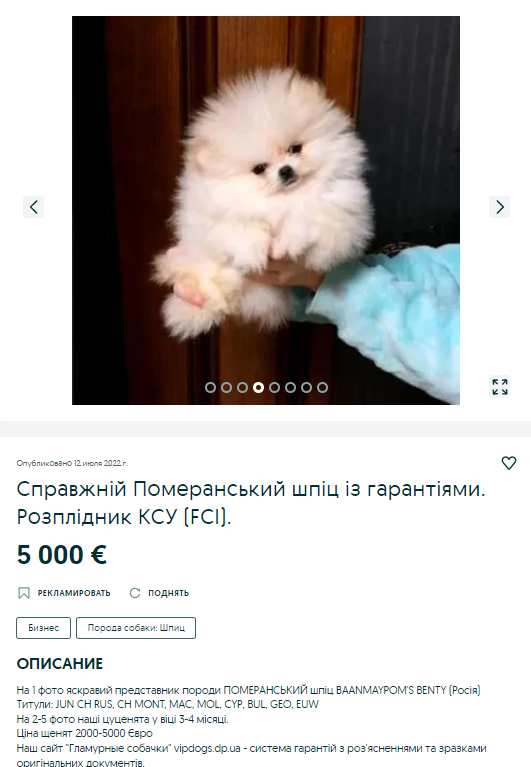Select the last photo indicator dot
The height and width of the screenshot is (767, 531).
coord(322,387)
